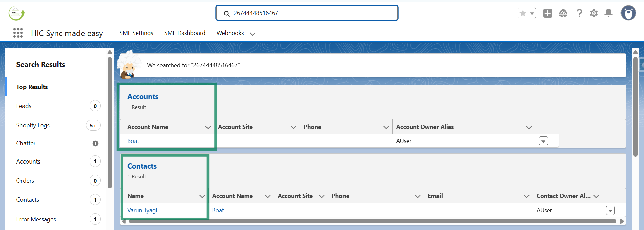Viewport: 644px width, 230px height.
Task: Click the searched-for message text
Action: pyautogui.click(x=194, y=65)
